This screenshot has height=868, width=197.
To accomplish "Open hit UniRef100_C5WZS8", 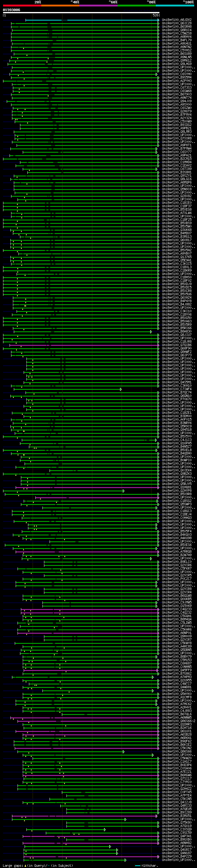I will [177, 34].
